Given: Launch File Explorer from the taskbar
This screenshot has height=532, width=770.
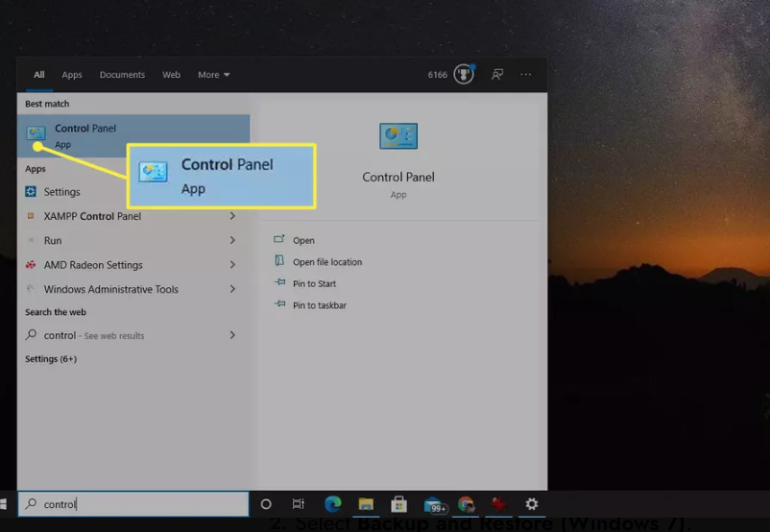Looking at the screenshot, I should [x=366, y=504].
